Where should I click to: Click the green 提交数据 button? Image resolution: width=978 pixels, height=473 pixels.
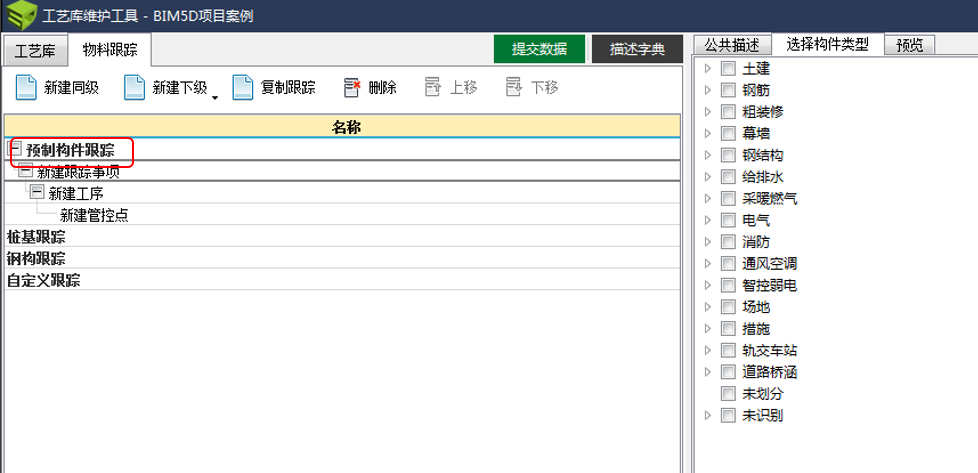[540, 49]
